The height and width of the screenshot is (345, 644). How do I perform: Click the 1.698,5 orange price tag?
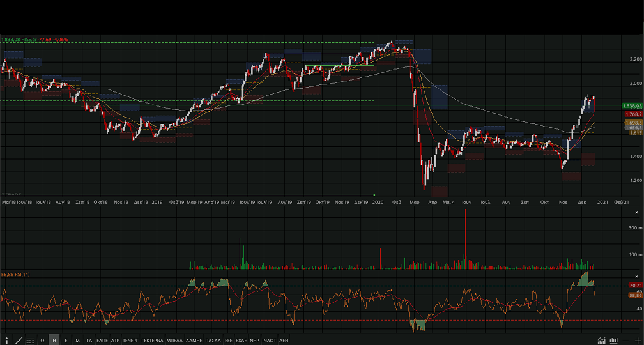[634, 123]
